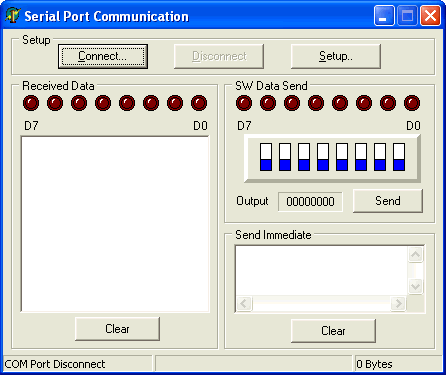The image size is (446, 375).
Task: Click the Send Immediate scroll left arrow
Action: (244, 304)
